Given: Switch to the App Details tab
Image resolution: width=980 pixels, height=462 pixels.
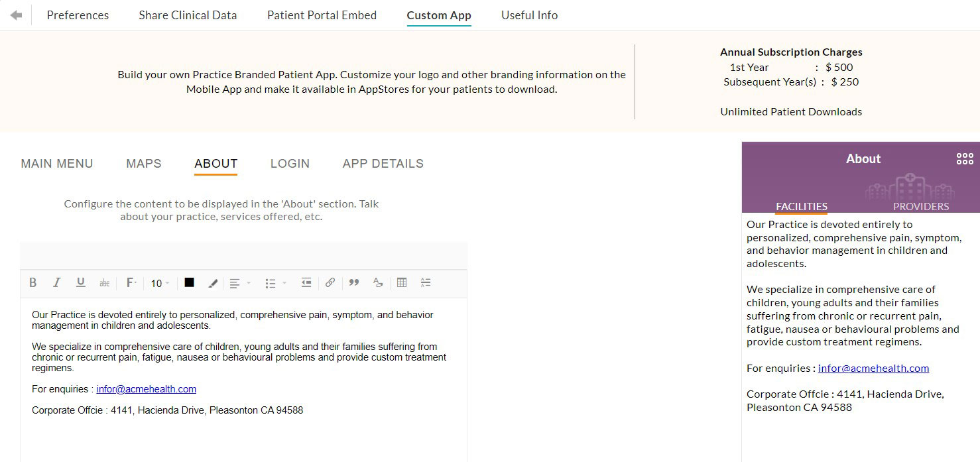Looking at the screenshot, I should [x=383, y=164].
